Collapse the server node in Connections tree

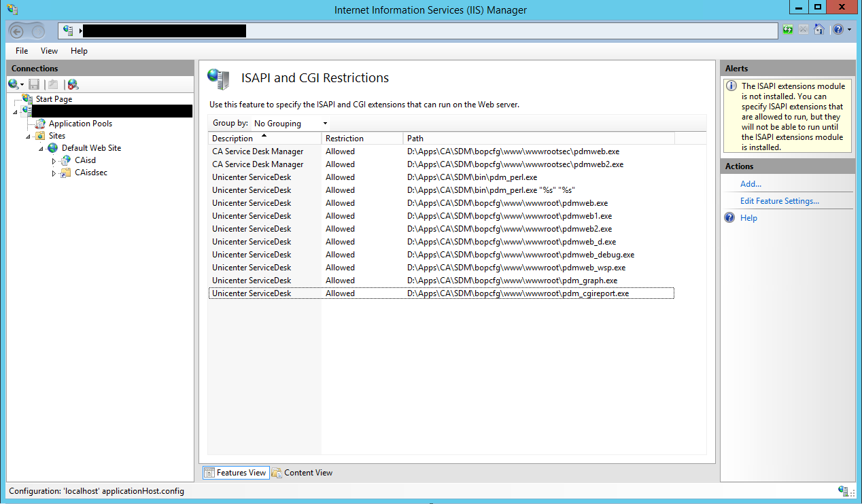pos(16,112)
